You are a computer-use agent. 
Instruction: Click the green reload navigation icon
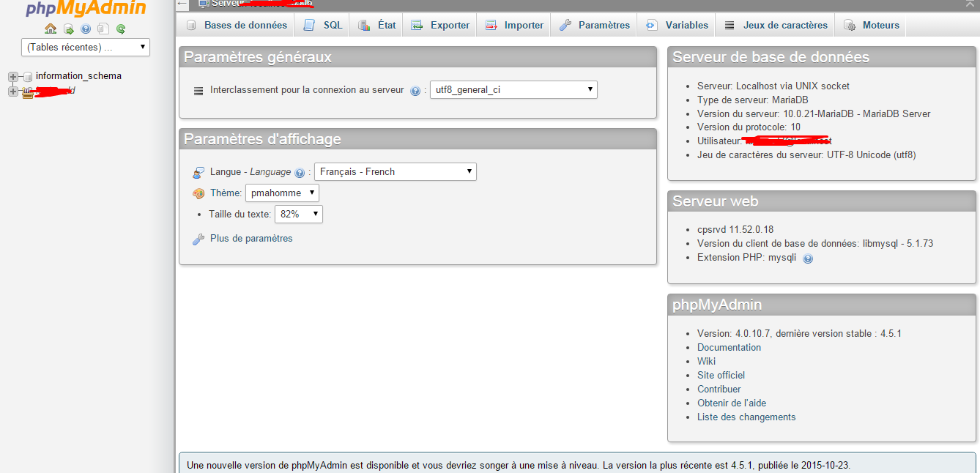tap(121, 29)
